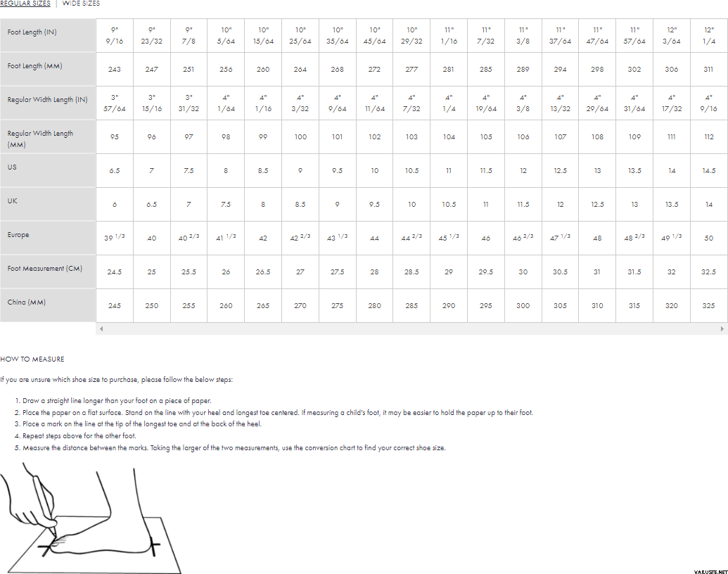The image size is (728, 574).
Task: Select the UK size 6 cell
Action: [115, 205]
